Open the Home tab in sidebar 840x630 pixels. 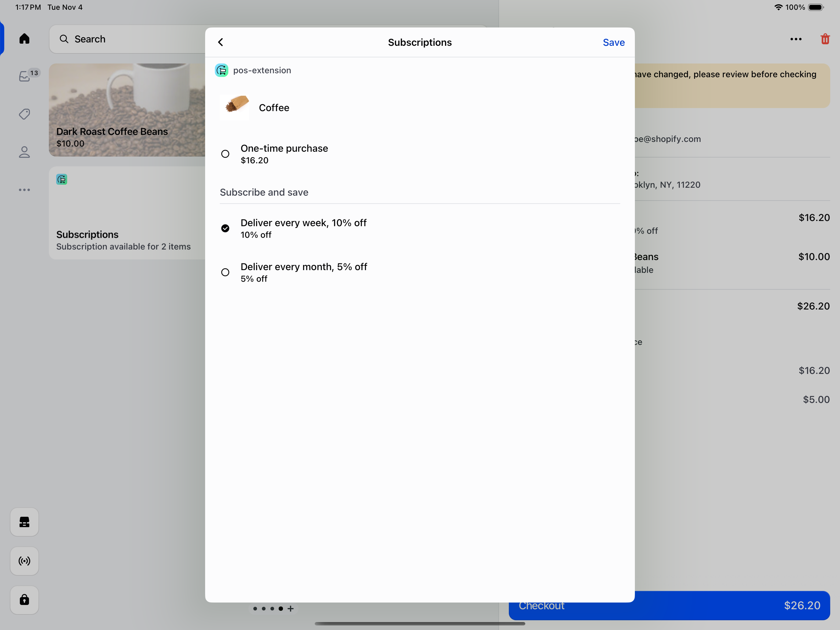tap(24, 39)
